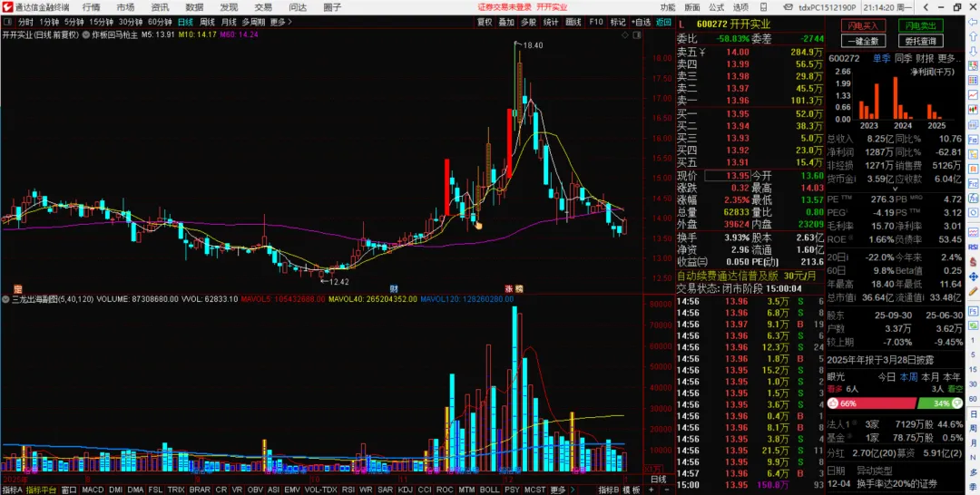Click the 自动续费通达信普及版 promo link
The height and width of the screenshot is (495, 980).
(728, 276)
